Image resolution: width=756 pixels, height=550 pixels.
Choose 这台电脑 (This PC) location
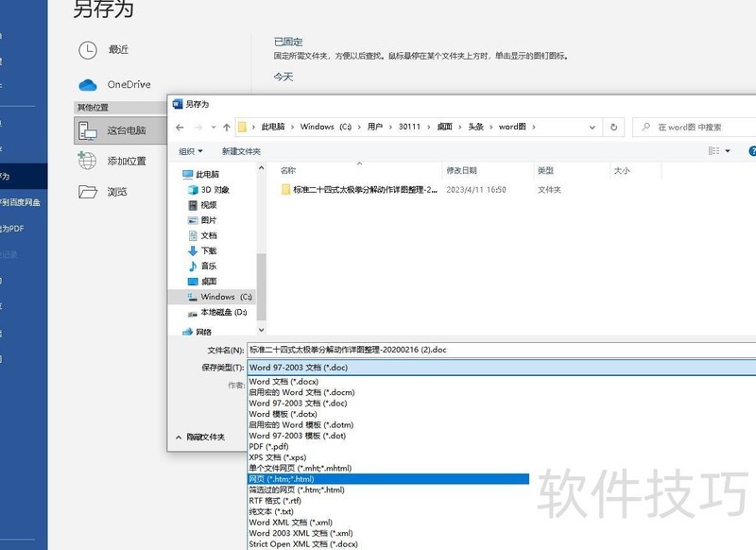coord(121,130)
